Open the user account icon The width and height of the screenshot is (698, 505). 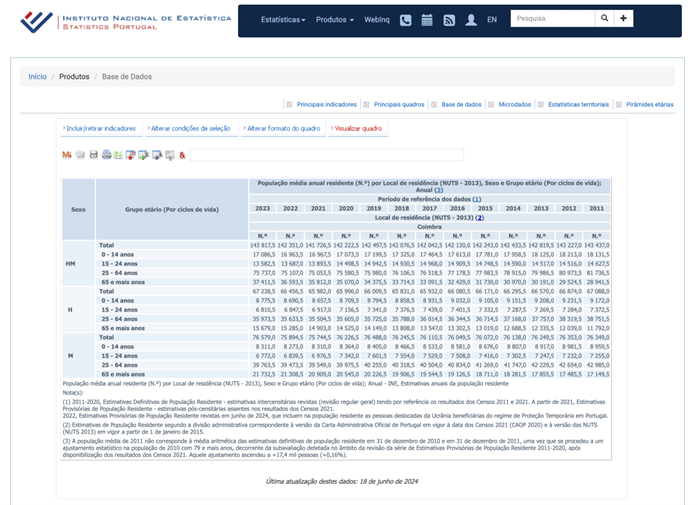pos(470,19)
